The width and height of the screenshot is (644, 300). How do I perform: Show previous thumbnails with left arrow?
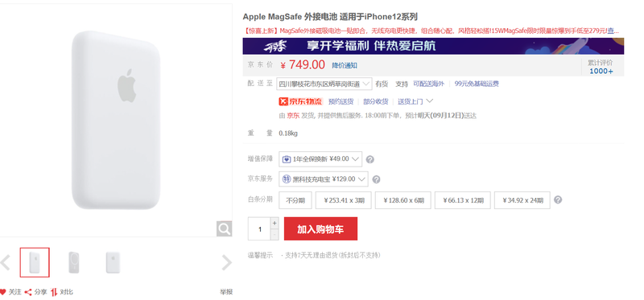tap(5, 262)
